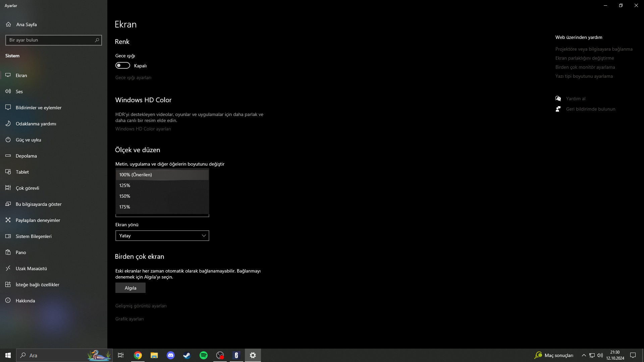Select 125% scale option
This screenshot has height=362, width=644.
[x=162, y=185]
